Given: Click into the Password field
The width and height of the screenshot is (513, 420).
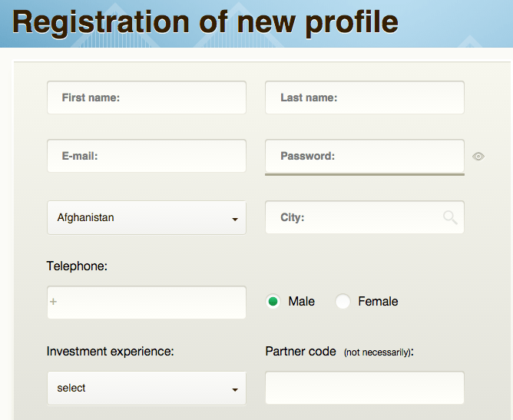Looking at the screenshot, I should tap(365, 156).
